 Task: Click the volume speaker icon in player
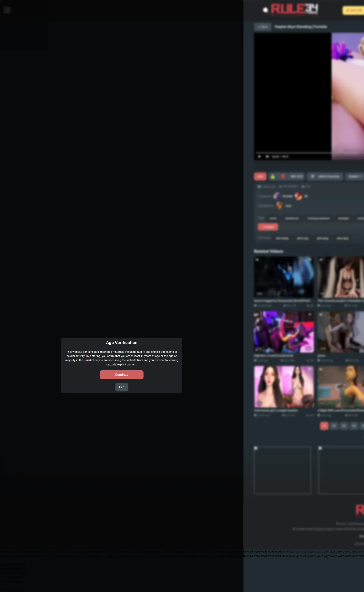tap(267, 157)
